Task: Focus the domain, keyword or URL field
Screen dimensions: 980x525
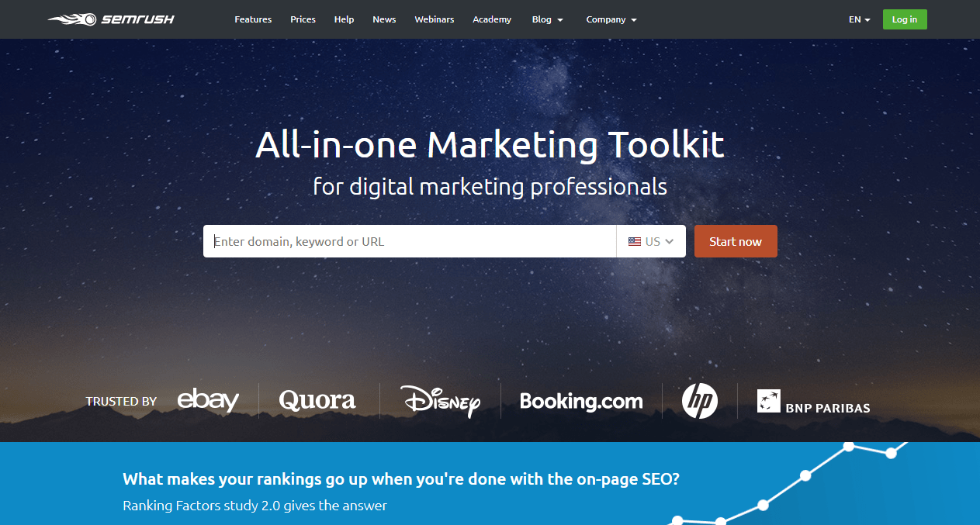Action: [410, 241]
